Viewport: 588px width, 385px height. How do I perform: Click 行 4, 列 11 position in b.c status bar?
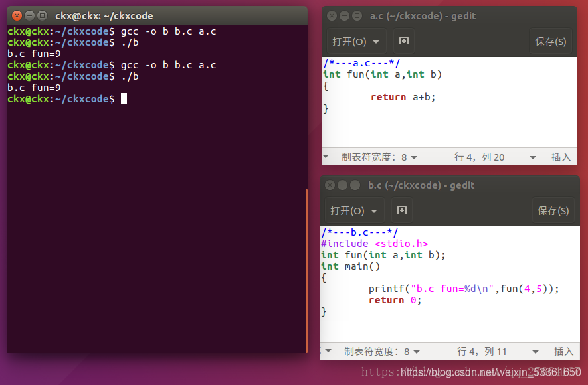click(482, 352)
